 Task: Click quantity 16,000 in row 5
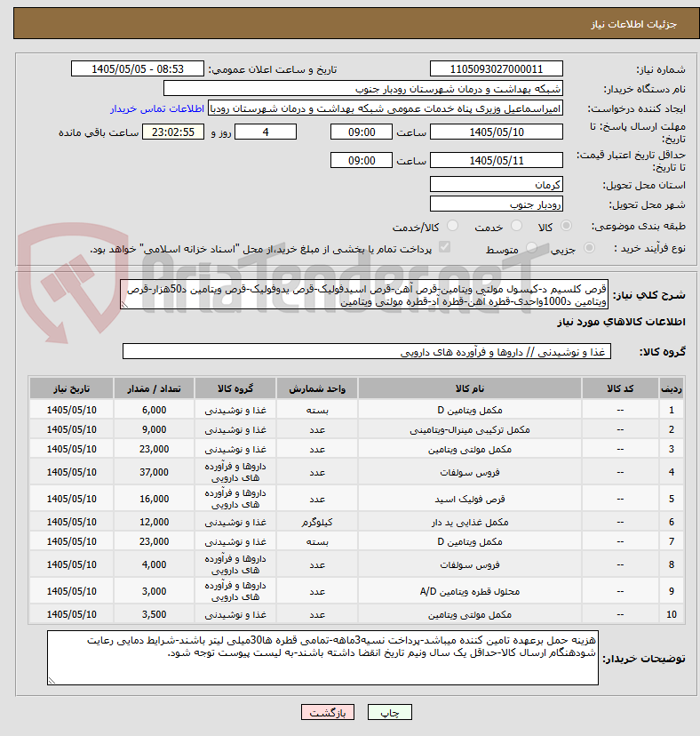tap(154, 499)
